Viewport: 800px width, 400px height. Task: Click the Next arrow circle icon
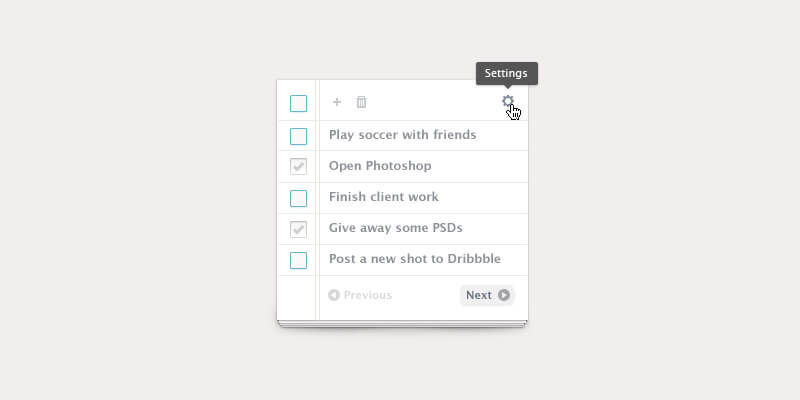point(504,295)
